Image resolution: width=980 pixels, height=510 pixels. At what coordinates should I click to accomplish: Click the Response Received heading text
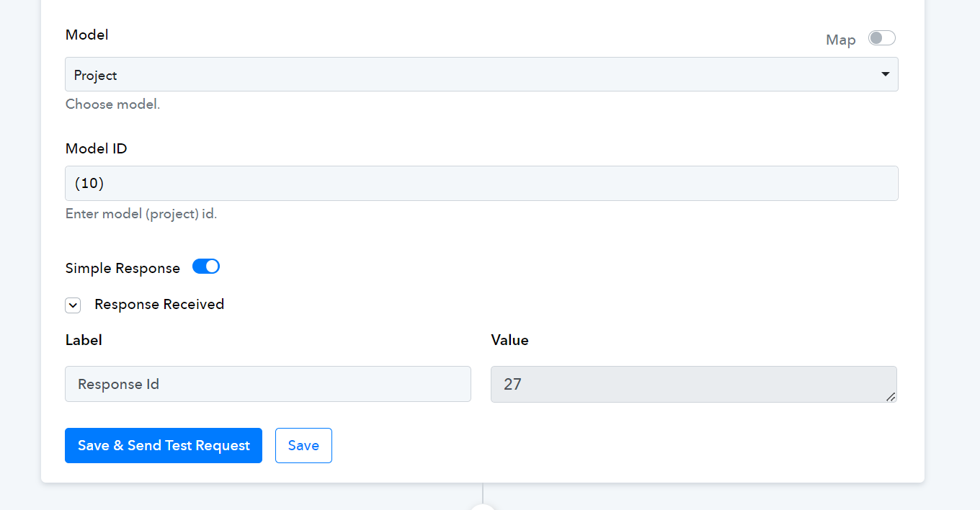point(159,304)
